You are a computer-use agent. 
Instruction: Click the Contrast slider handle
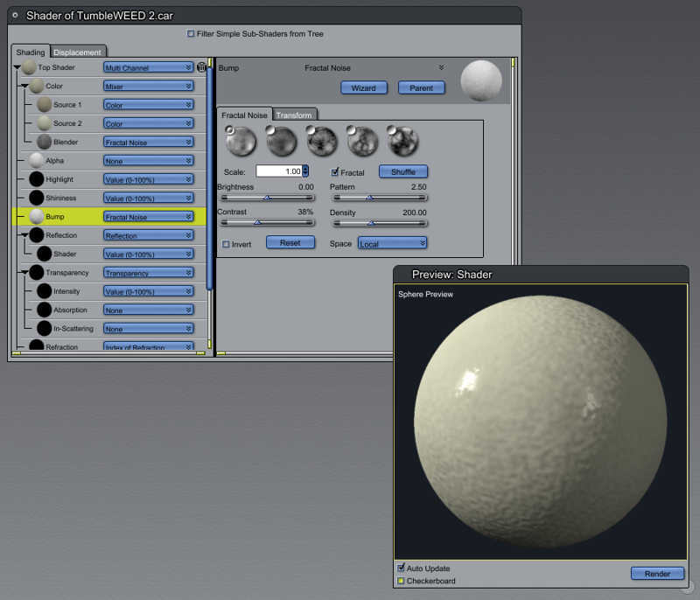point(257,222)
